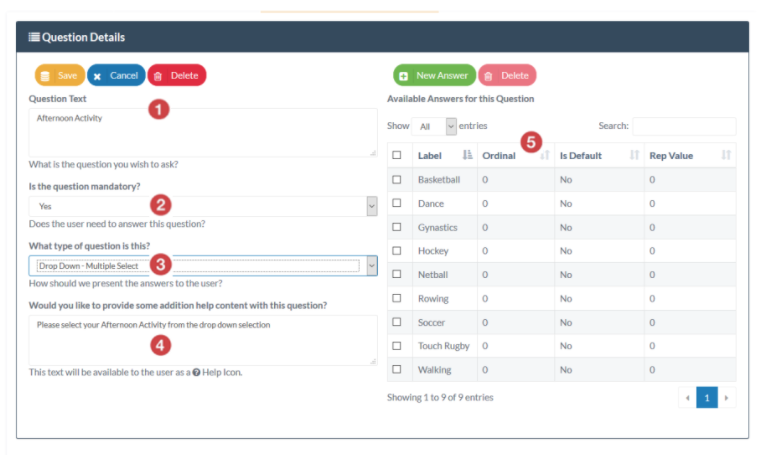Check the Walking row checkbox

point(397,369)
